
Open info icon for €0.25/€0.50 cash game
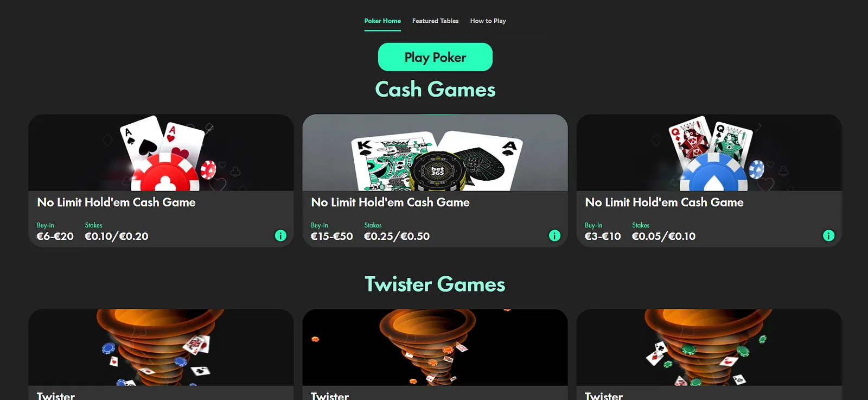click(x=554, y=236)
